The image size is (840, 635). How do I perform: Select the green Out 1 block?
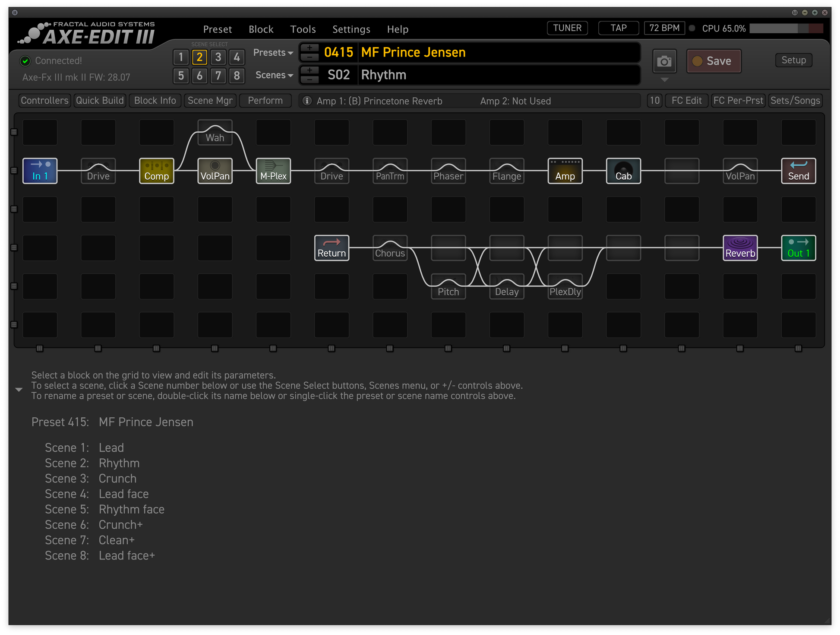tap(798, 248)
